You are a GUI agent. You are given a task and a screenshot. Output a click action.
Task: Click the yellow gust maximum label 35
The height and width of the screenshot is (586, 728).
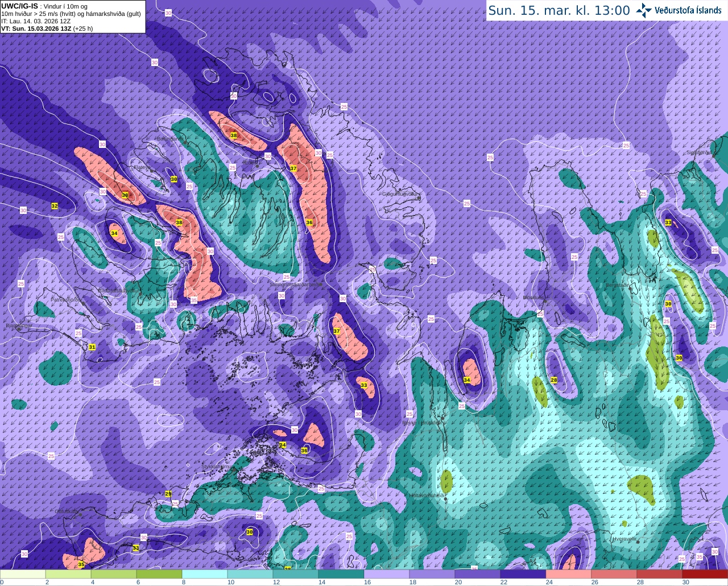coord(81,564)
